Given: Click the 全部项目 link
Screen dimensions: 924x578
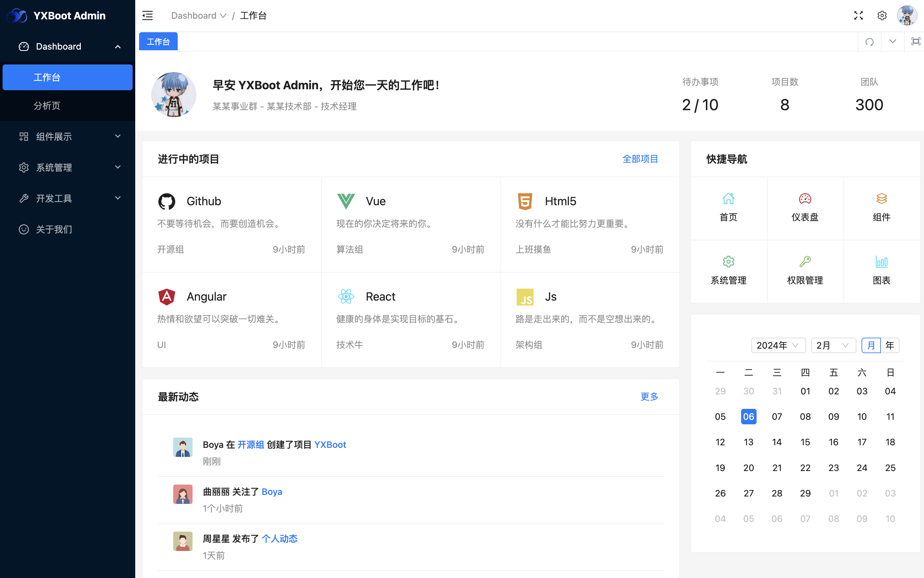Looking at the screenshot, I should pyautogui.click(x=640, y=159).
